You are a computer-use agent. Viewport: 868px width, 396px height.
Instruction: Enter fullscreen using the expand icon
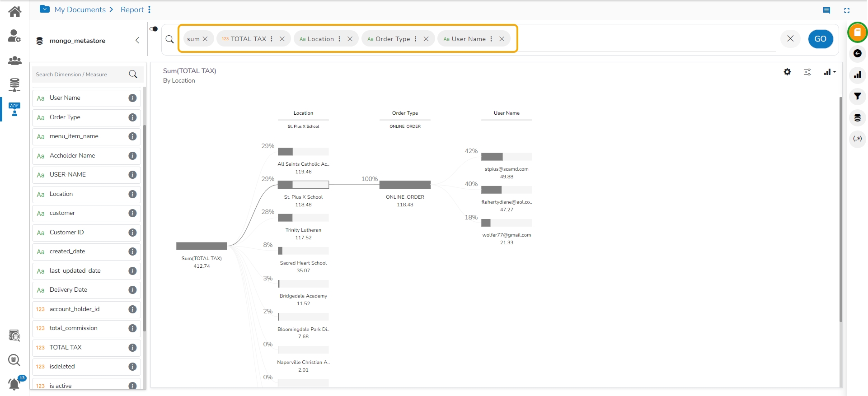[x=847, y=10]
